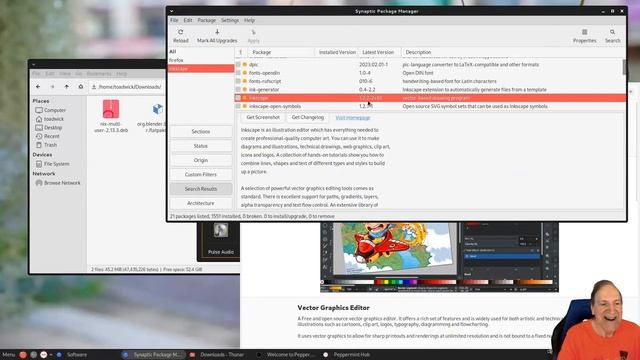Click the Thunar path bar showing Downloads
640x360 pixels.
click(x=127, y=87)
